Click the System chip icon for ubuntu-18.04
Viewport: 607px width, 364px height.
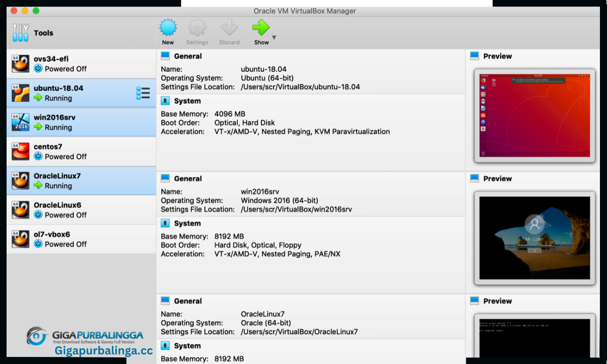click(165, 101)
